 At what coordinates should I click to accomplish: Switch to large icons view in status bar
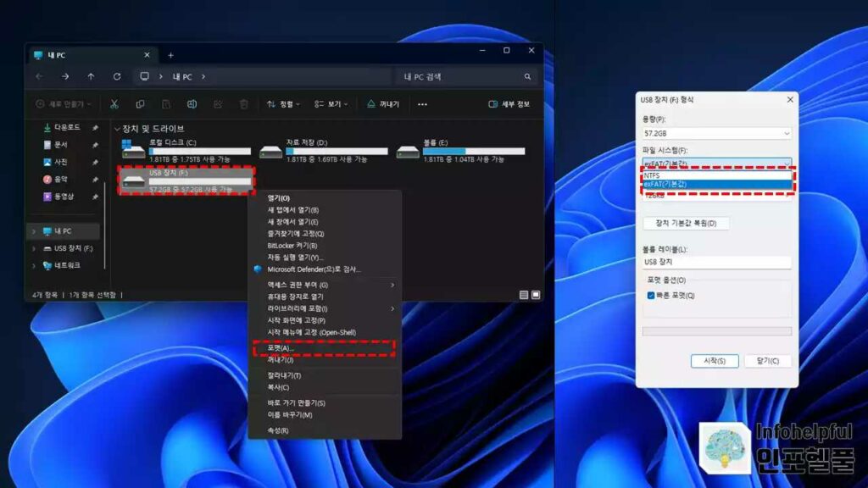(x=536, y=295)
